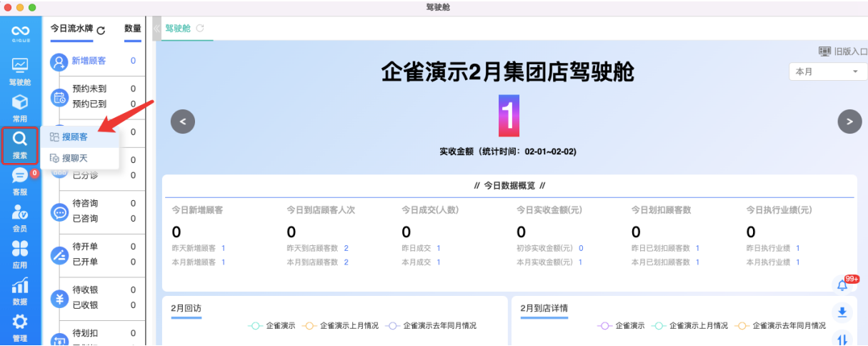Click the 待收银 yen icon in flow list
The image size is (868, 346).
[x=59, y=298]
